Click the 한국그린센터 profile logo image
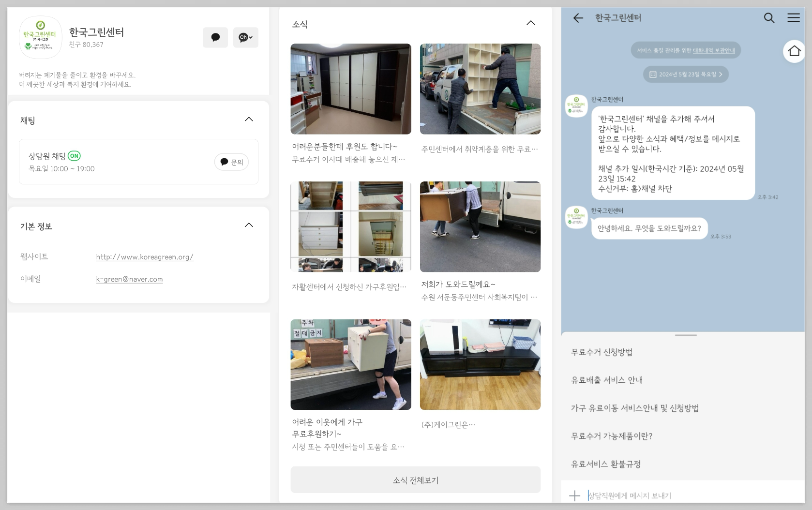This screenshot has height=510, width=812. tap(41, 37)
